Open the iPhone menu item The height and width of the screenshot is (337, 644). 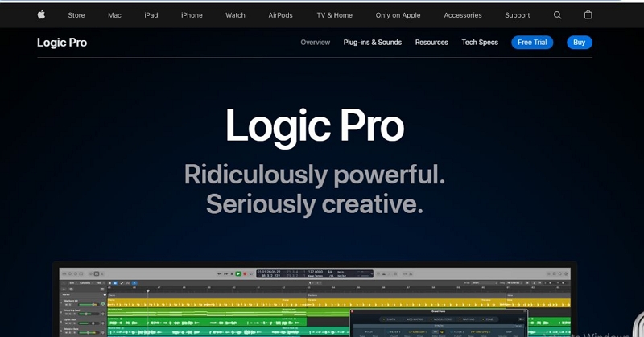tap(192, 15)
